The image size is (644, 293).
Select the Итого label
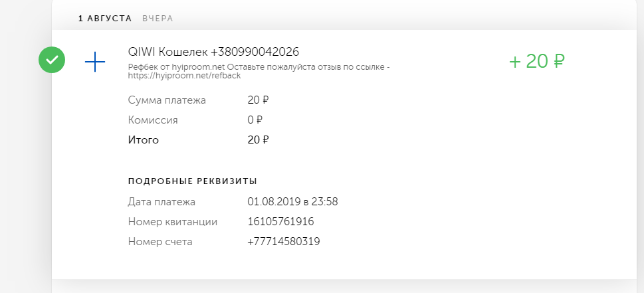pos(144,140)
